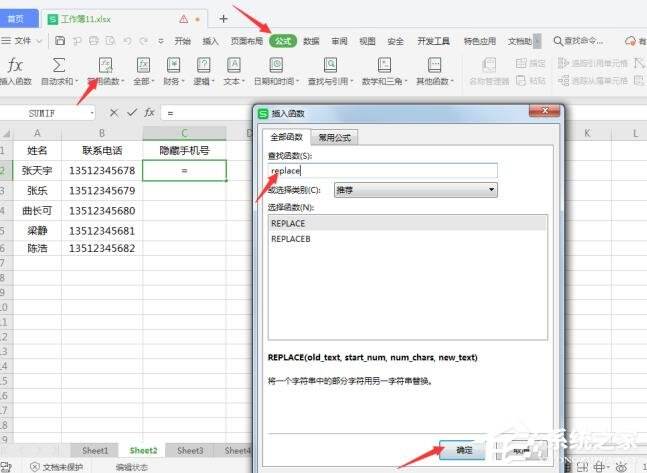Click the save icon in quick access toolbar
Viewport: 647px width, 473px height.
click(x=60, y=41)
